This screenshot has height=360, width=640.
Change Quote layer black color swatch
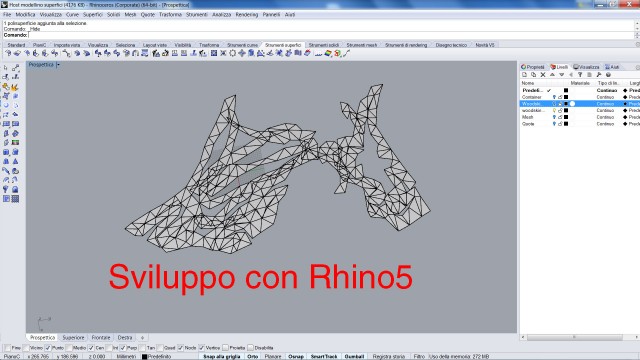[x=566, y=124]
